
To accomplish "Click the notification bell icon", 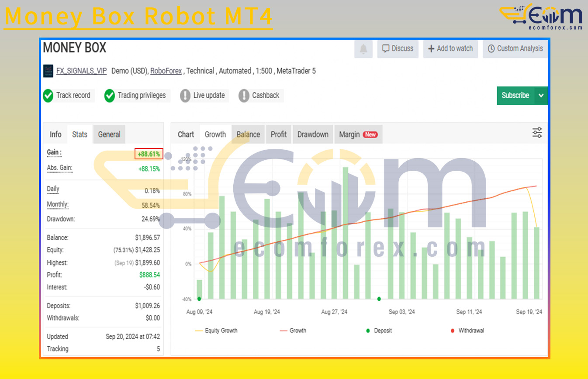I will pyautogui.click(x=363, y=49).
